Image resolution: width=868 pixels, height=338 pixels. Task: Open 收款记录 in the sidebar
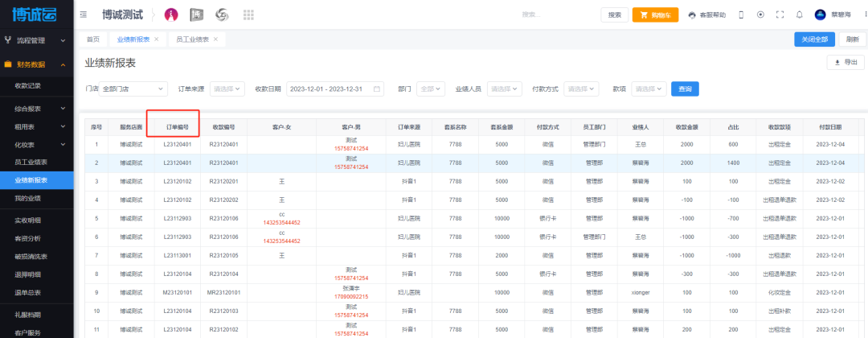tap(27, 85)
